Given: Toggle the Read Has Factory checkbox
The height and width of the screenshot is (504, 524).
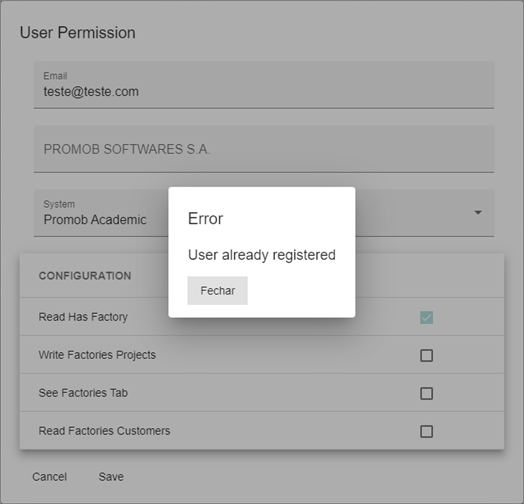Looking at the screenshot, I should click(426, 318).
